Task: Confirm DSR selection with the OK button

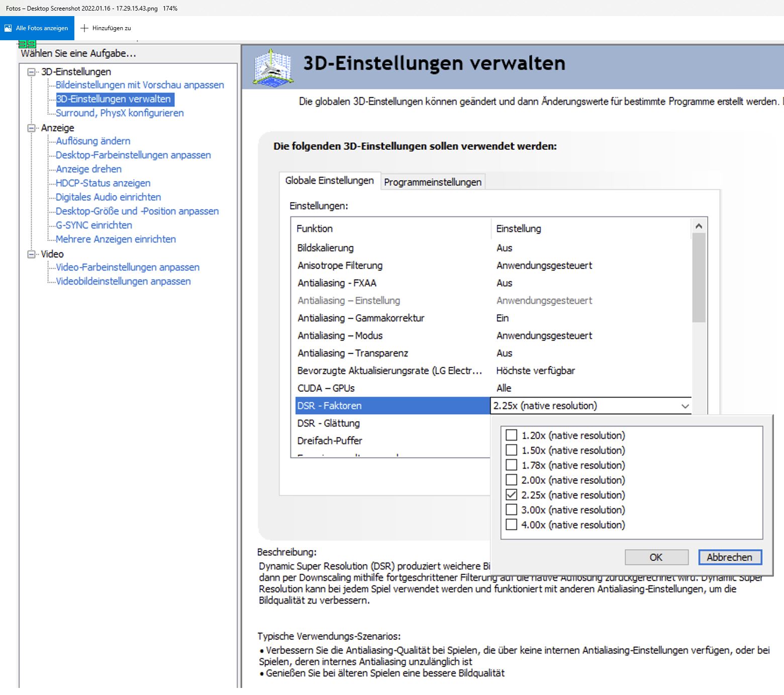Action: (x=656, y=557)
